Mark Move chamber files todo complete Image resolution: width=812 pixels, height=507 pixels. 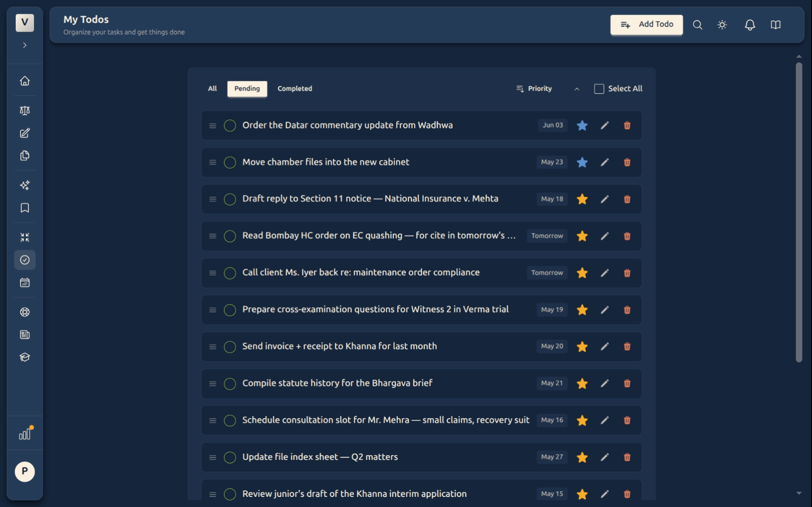230,162
